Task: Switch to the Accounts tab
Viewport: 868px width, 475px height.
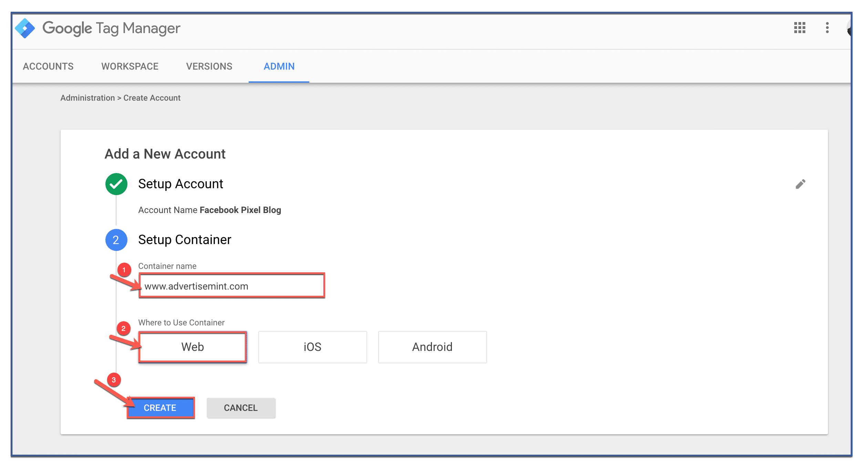Action: point(48,66)
